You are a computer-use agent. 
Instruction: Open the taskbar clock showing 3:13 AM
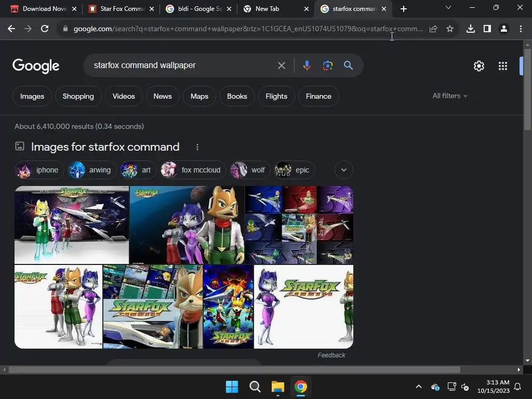pos(494,387)
